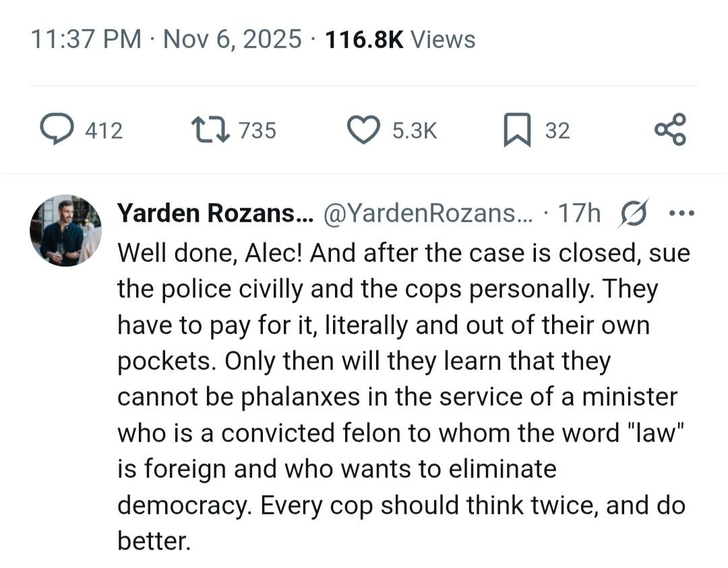Click the display name Yarden Rozans

tap(215, 213)
